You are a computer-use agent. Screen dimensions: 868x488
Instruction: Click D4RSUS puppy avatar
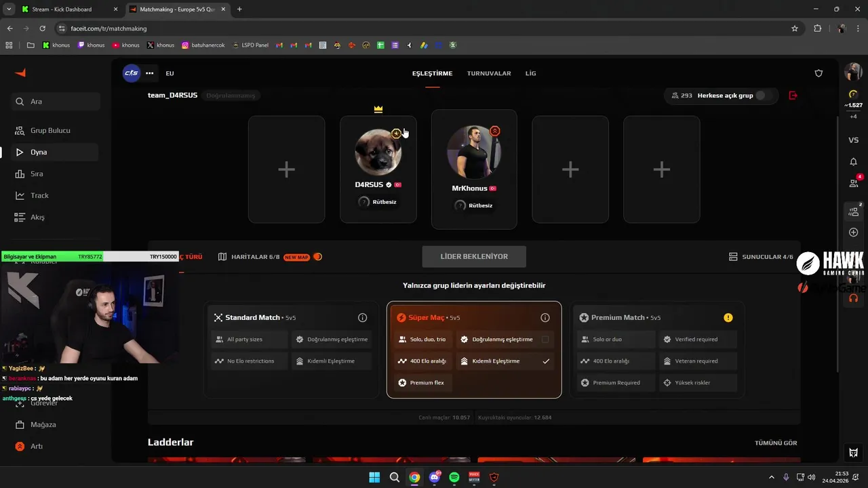[x=378, y=152]
